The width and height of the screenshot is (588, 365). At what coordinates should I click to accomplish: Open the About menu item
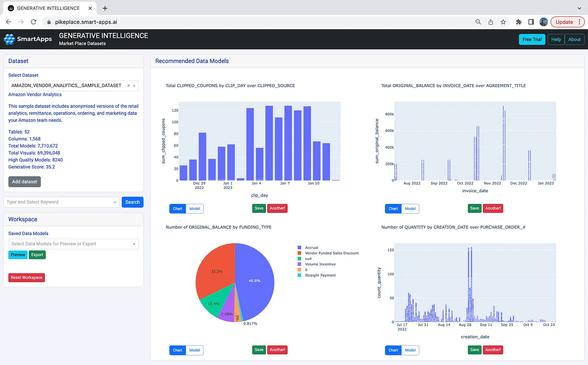[x=574, y=39]
